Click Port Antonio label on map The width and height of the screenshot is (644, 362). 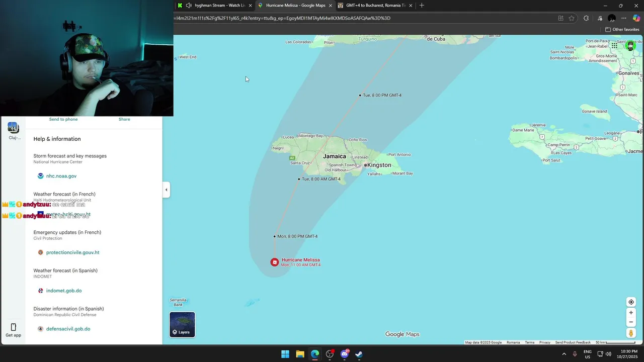[399, 154]
